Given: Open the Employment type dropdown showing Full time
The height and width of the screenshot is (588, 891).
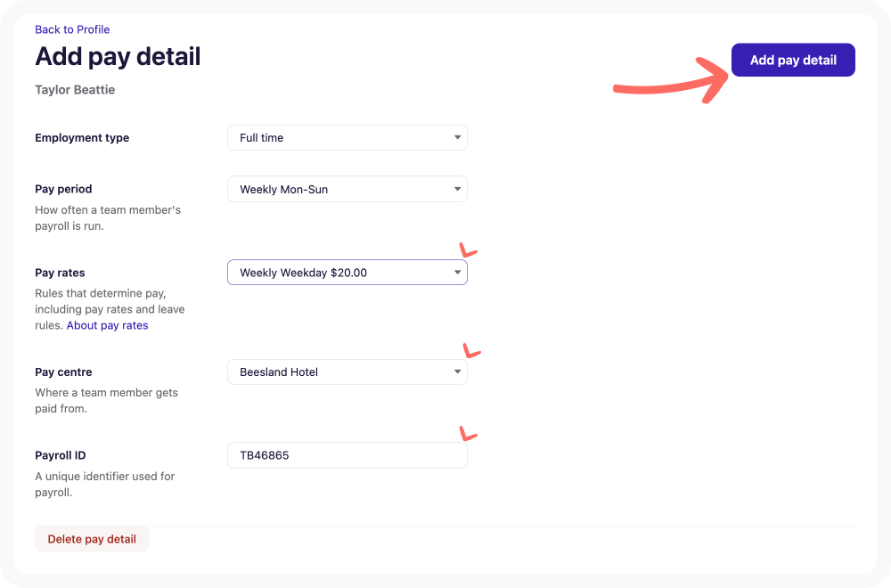Looking at the screenshot, I should point(347,138).
